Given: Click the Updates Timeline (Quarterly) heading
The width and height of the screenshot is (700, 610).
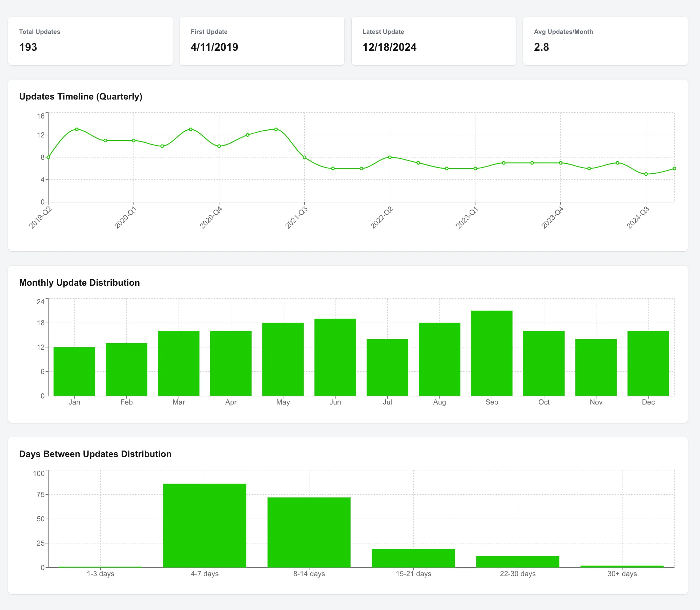Looking at the screenshot, I should click(x=81, y=96).
